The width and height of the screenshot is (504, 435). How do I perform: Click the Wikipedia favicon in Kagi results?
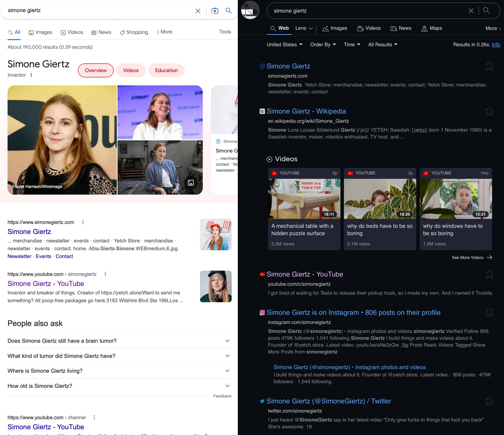pyautogui.click(x=262, y=111)
